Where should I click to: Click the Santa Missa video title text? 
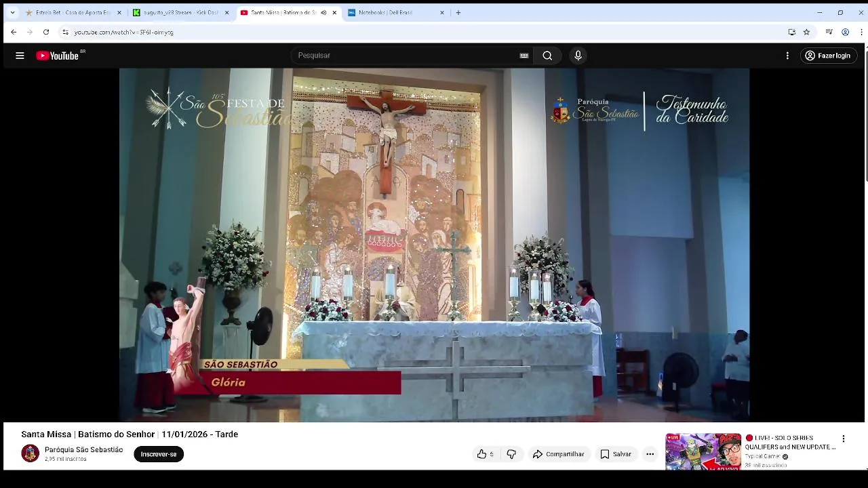tap(130, 434)
